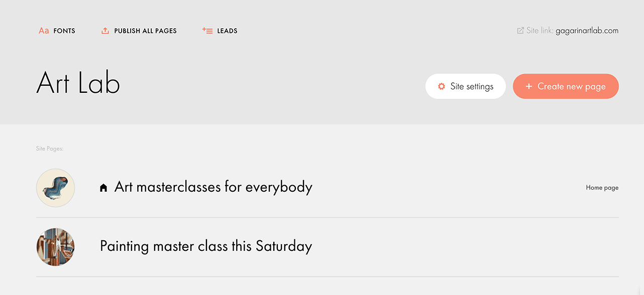Click the Site link: label text
The width and height of the screenshot is (644, 295).
pyautogui.click(x=540, y=31)
